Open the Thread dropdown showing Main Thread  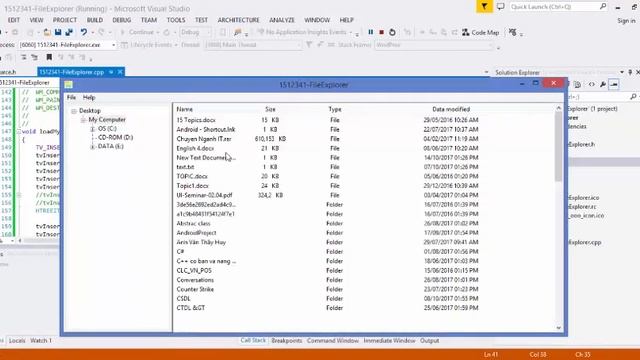(x=253, y=45)
